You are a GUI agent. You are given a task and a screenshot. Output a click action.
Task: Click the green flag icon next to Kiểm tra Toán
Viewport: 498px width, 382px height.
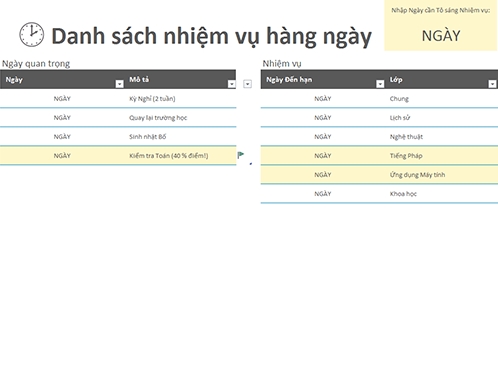click(x=241, y=155)
